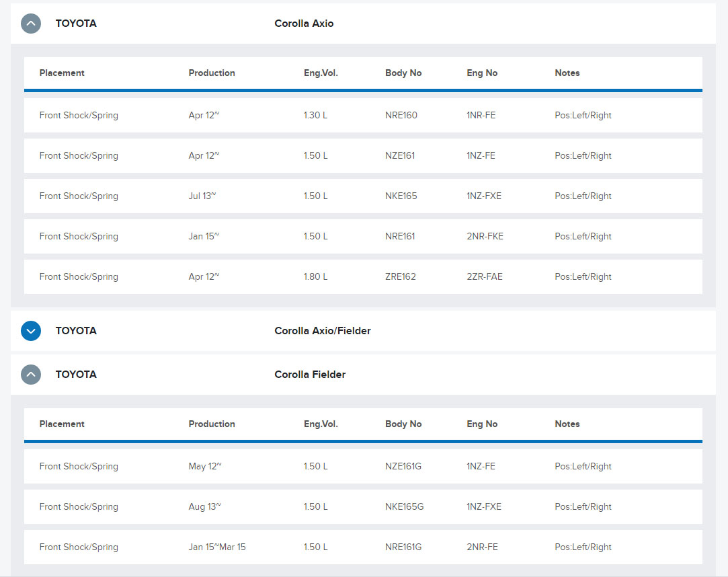Collapse the Corolla Axio section chevron

point(31,24)
